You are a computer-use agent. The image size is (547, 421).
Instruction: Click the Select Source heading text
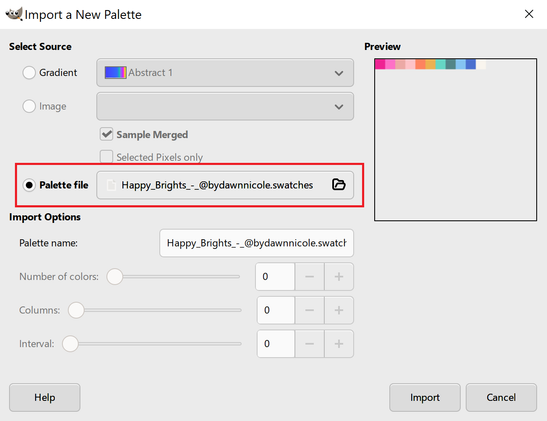40,46
